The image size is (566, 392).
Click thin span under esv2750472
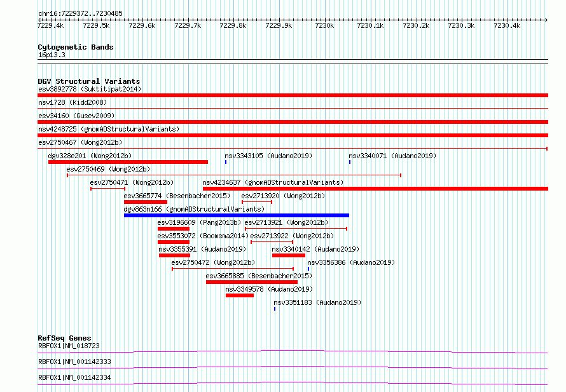coord(233,269)
